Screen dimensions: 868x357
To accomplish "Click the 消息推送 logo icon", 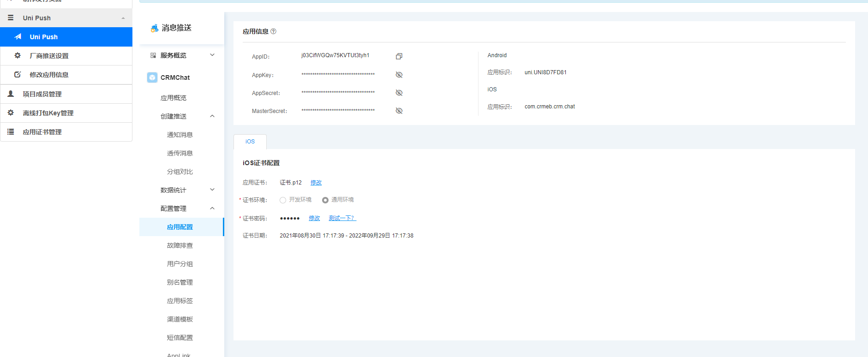I will [155, 28].
